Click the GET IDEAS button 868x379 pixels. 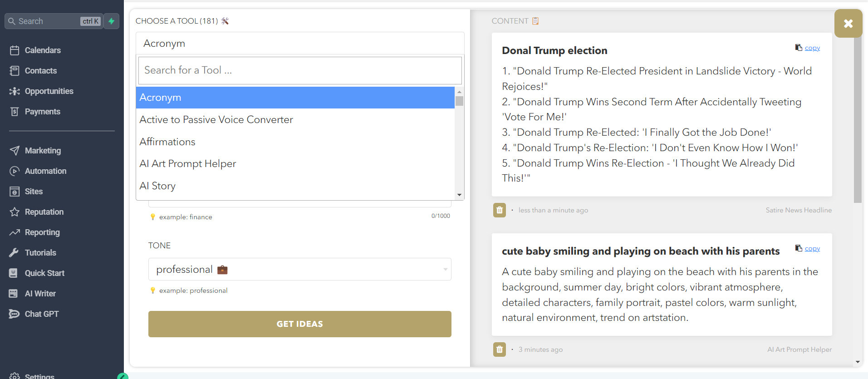coord(300,324)
